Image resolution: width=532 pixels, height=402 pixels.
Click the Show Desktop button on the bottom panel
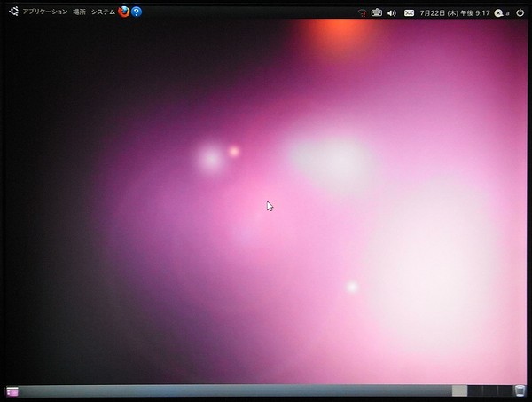(x=12, y=392)
